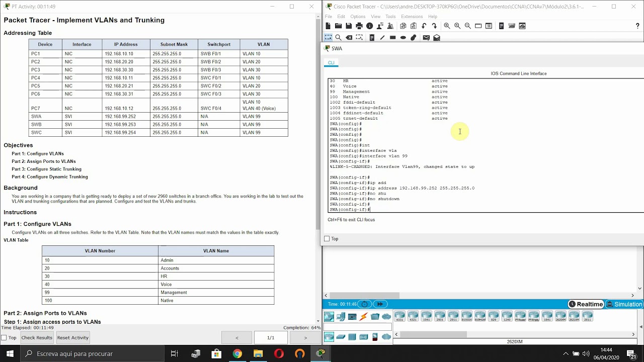Open the Extensions menu
Screen dimensions: 644x362
coord(412,17)
